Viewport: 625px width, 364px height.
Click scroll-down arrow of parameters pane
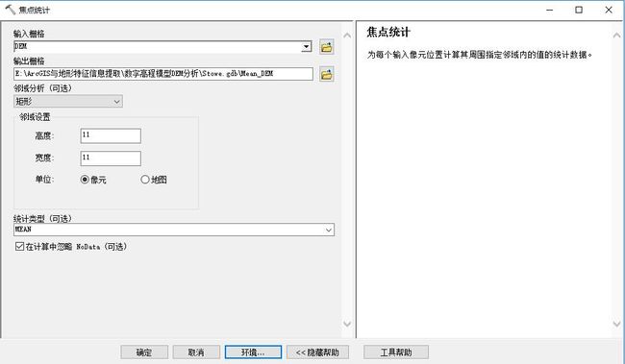(347, 324)
